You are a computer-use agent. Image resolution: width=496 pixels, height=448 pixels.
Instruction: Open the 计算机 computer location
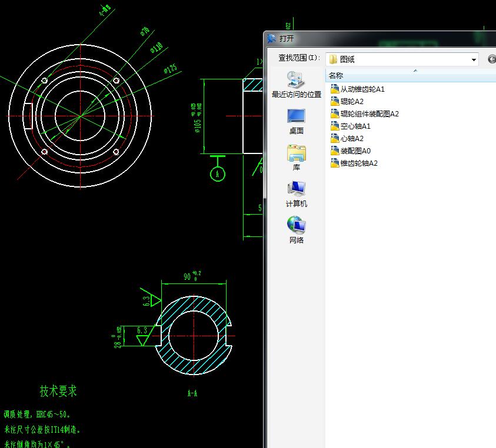coord(297,194)
